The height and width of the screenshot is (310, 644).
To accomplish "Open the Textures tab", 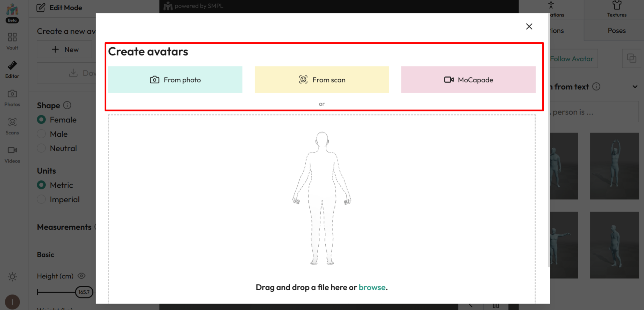I will click(x=617, y=10).
